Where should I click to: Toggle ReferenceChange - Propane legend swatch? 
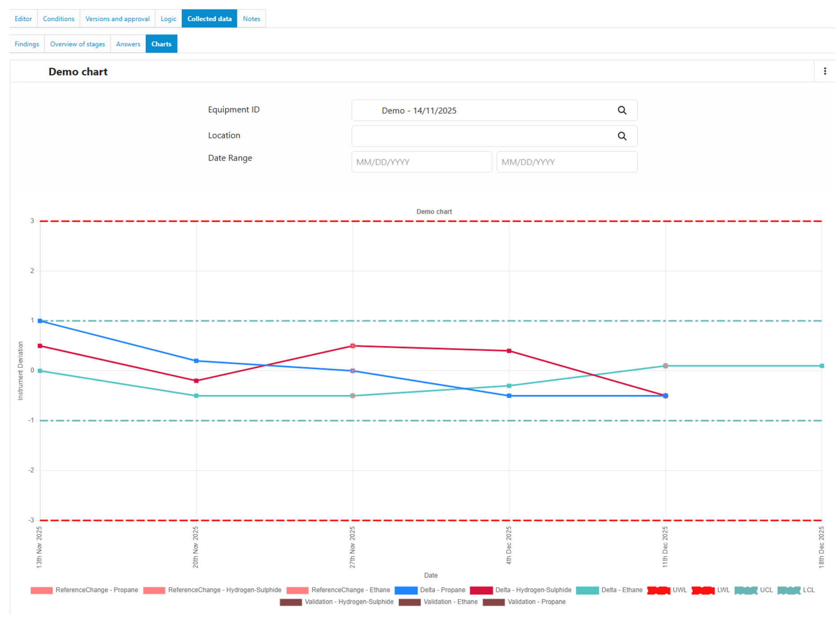[42, 591]
